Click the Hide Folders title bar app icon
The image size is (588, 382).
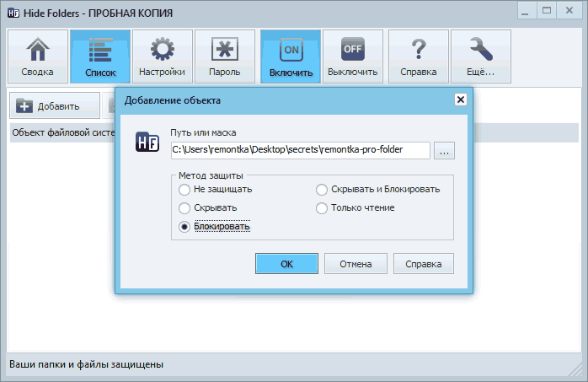click(x=13, y=13)
